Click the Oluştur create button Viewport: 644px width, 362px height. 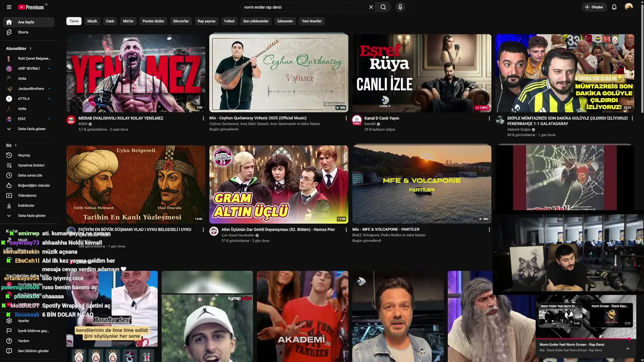point(594,7)
